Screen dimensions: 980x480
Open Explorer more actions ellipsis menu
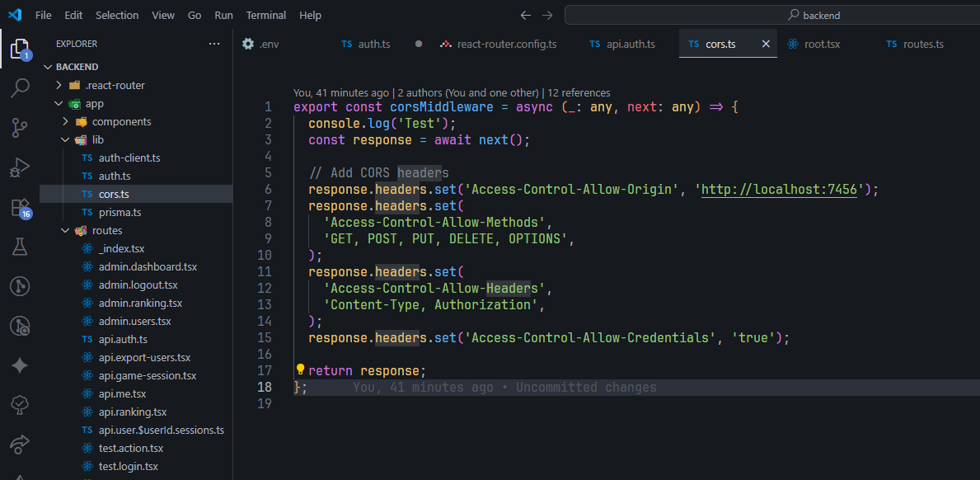coord(214,44)
